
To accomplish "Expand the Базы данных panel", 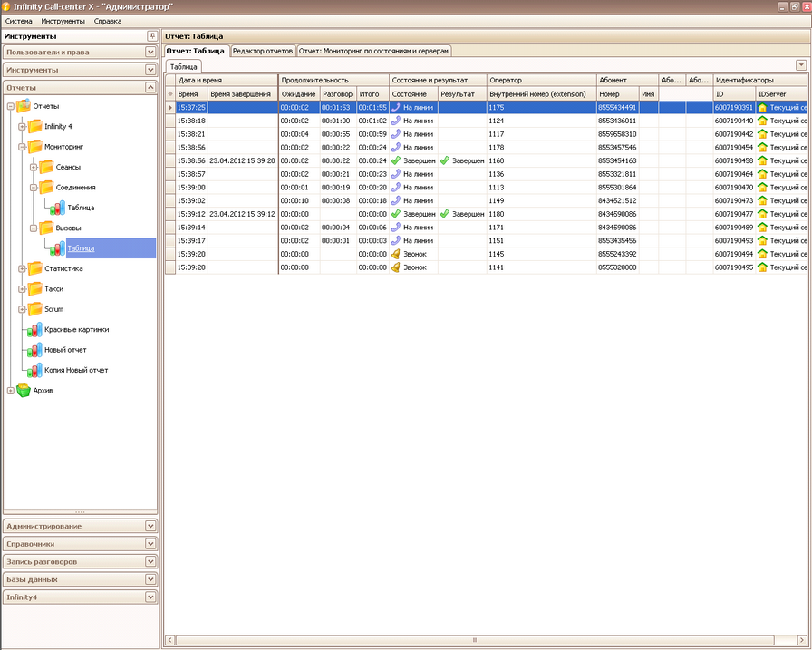I will [150, 579].
